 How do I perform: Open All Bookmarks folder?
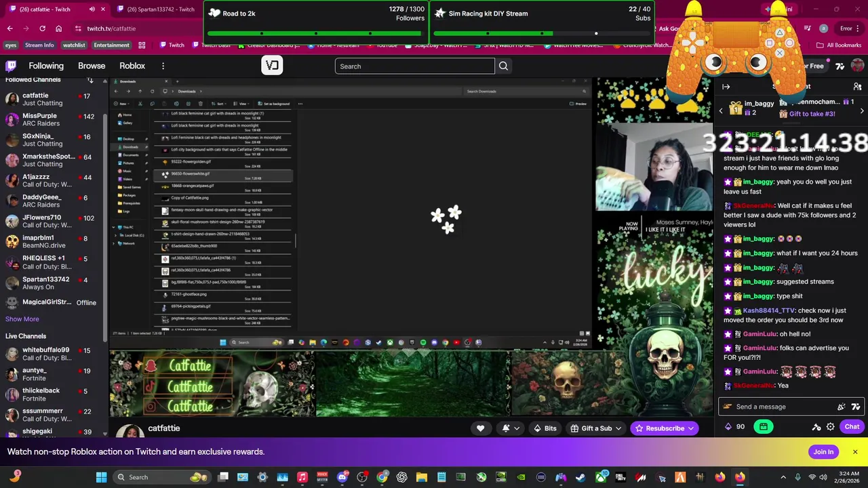tap(839, 45)
